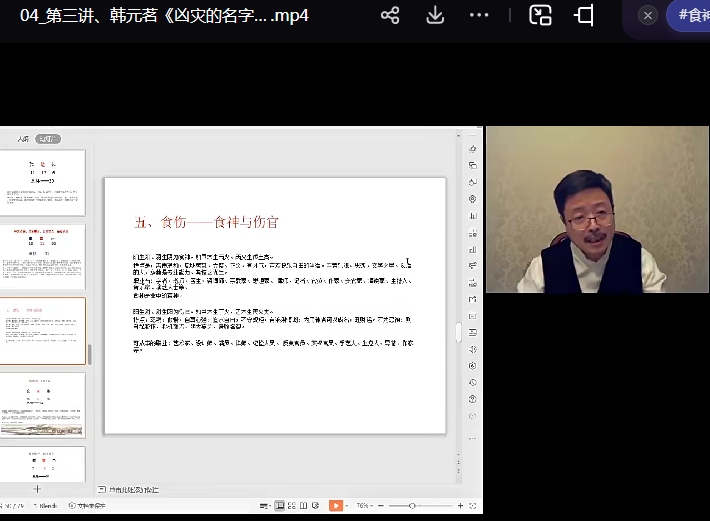Add a new slide with plus button
The width and height of the screenshot is (710, 521).
37,489
